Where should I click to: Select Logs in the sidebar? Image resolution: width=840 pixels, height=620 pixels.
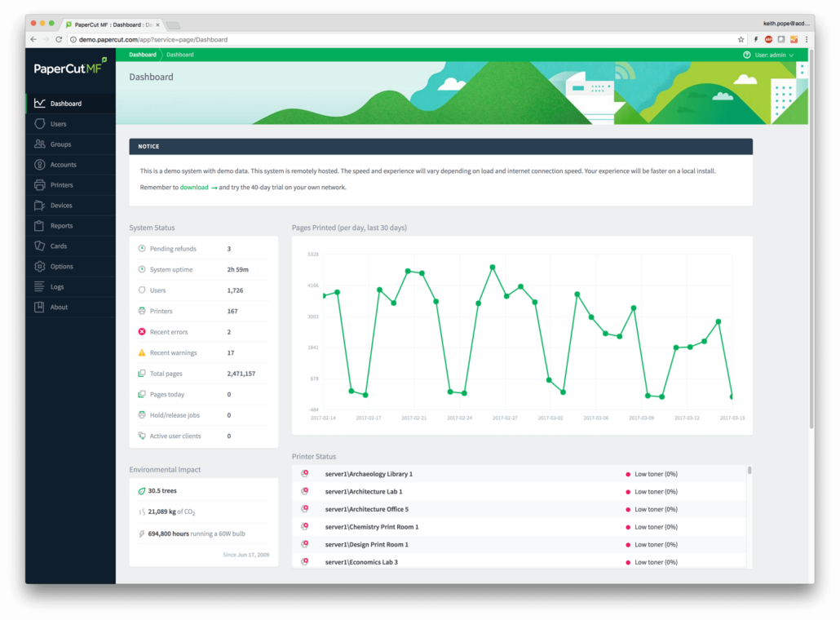point(57,287)
